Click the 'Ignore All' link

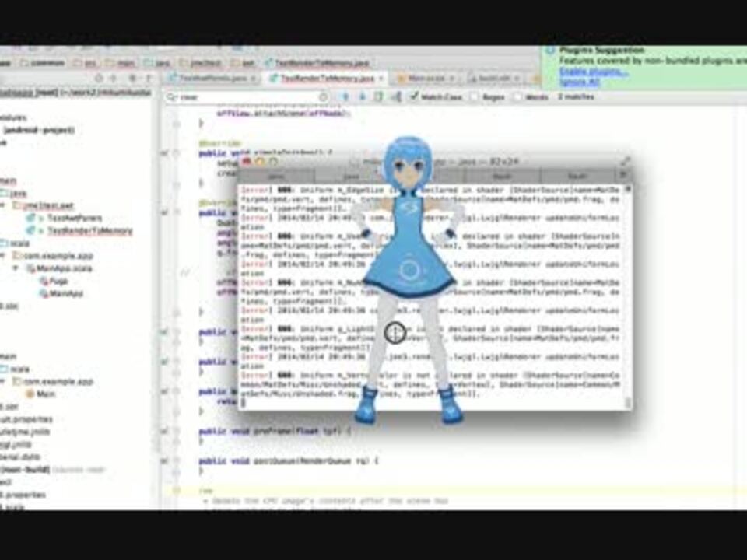[579, 82]
